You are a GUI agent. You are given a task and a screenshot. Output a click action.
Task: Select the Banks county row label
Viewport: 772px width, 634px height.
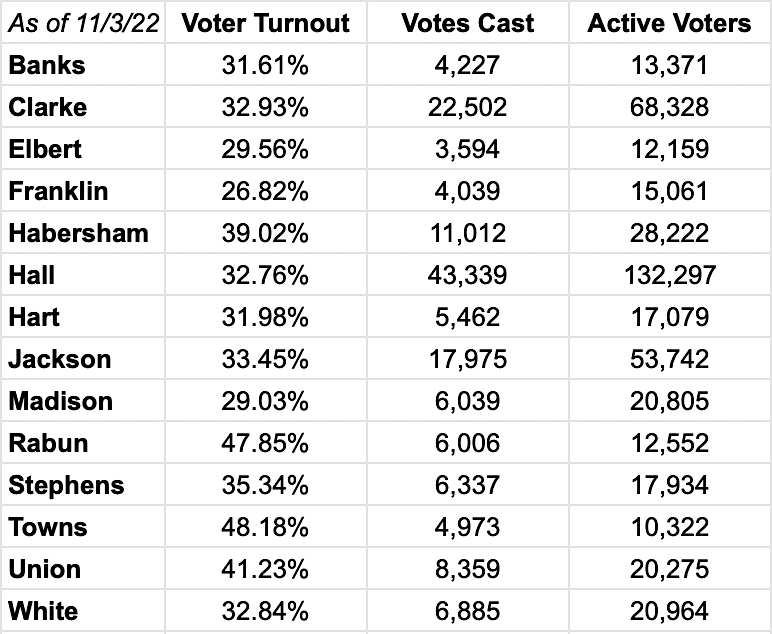click(47, 66)
